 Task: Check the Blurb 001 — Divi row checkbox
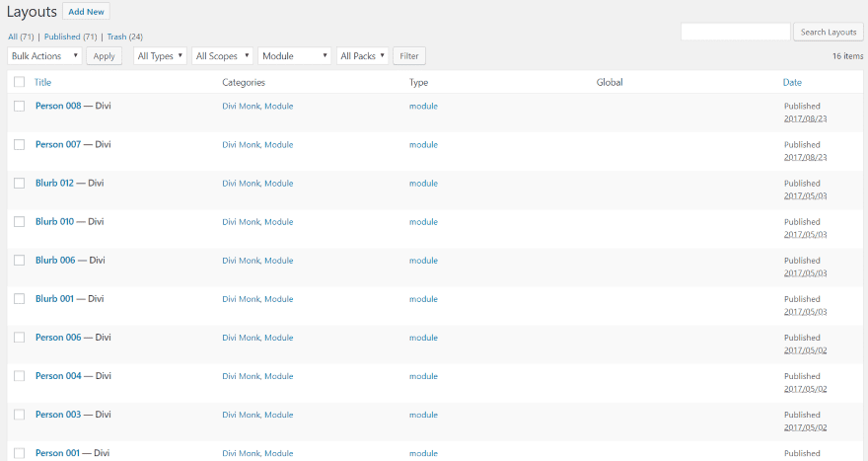click(x=20, y=299)
